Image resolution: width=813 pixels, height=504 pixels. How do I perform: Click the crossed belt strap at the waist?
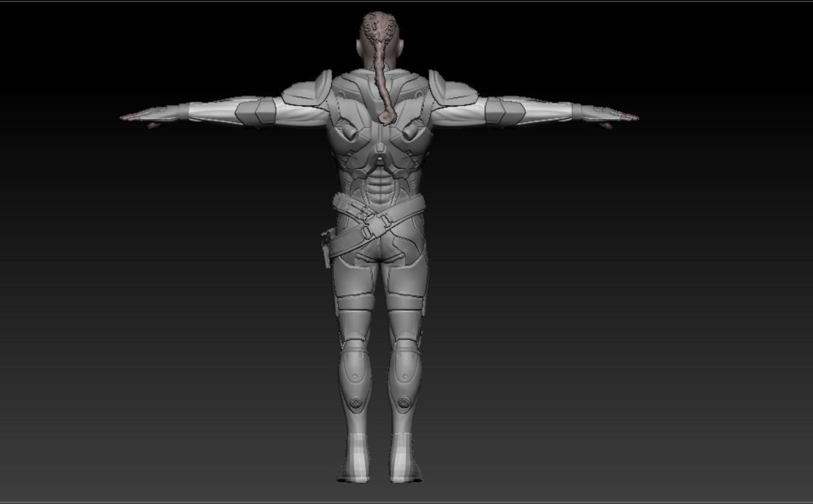[377, 226]
